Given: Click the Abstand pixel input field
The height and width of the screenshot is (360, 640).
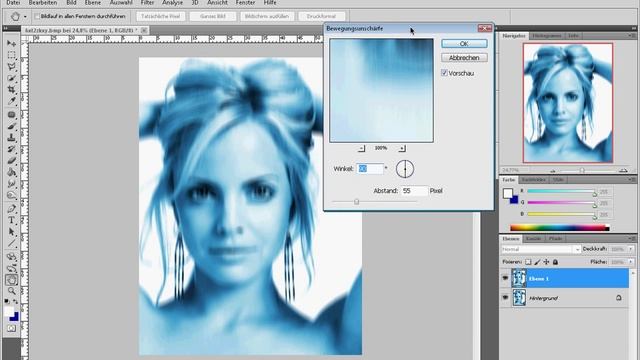Looking at the screenshot, I should pyautogui.click(x=415, y=191).
